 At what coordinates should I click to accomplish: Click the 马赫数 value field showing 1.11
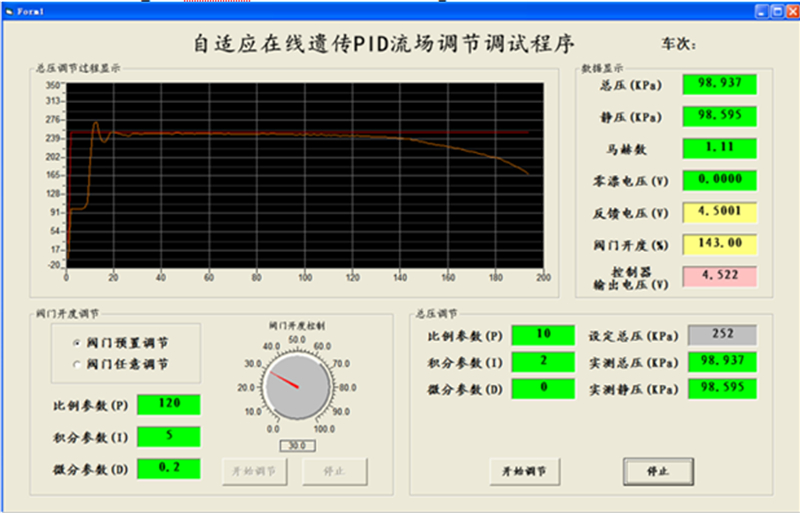(719, 148)
